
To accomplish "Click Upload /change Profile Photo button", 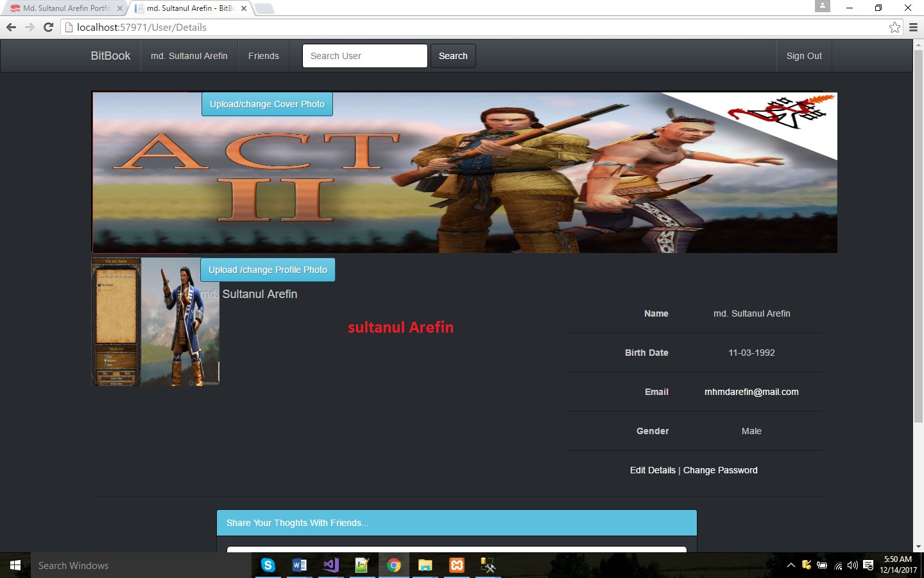I will click(268, 270).
